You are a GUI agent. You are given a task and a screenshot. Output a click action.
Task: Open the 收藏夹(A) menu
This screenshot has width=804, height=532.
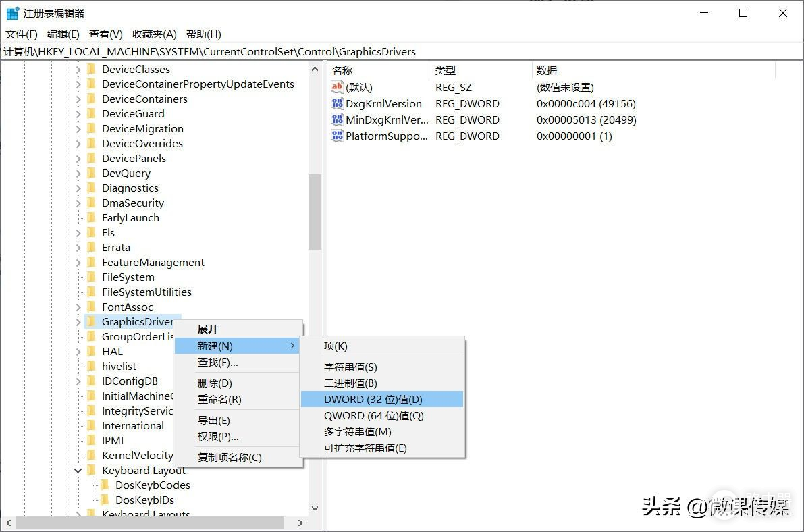(x=154, y=34)
